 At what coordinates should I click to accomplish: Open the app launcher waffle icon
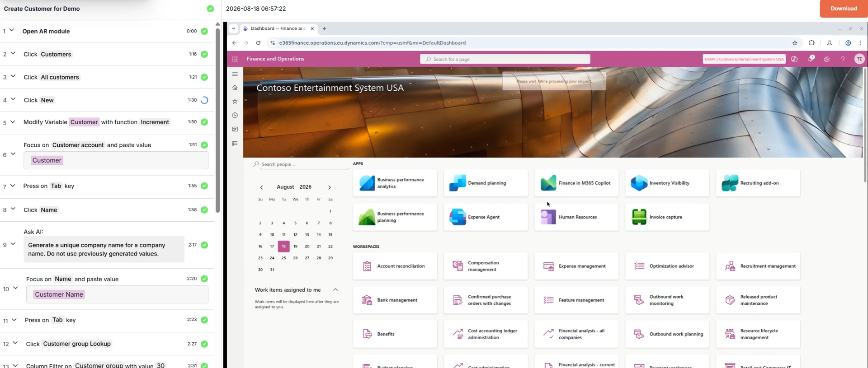[x=235, y=59]
